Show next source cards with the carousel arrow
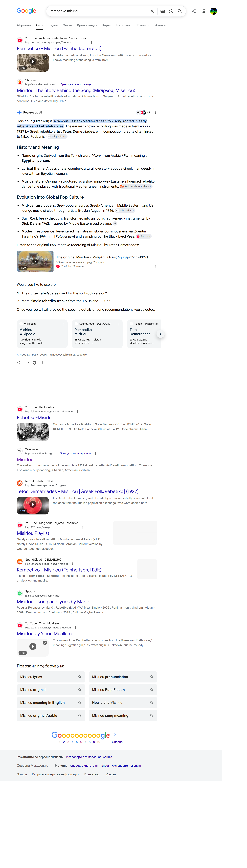 [x=161, y=334]
